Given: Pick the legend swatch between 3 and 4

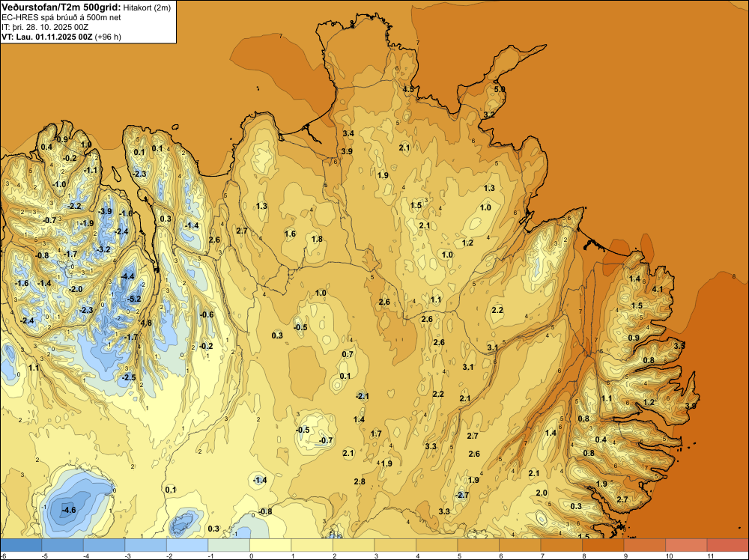Looking at the screenshot, I should [395, 545].
